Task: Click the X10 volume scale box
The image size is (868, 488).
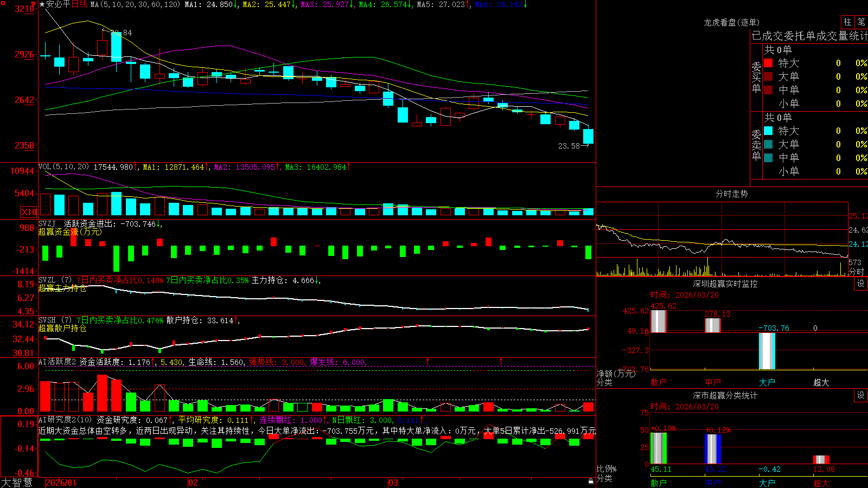Action: tap(29, 212)
